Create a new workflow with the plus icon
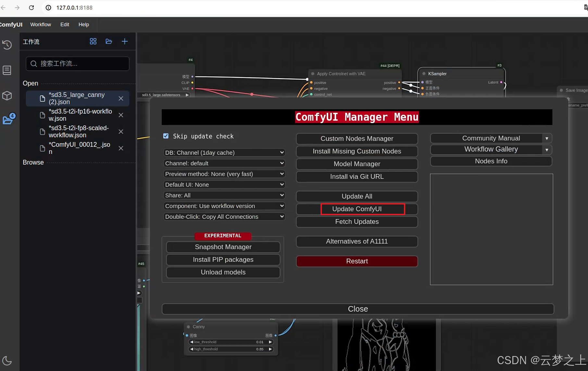This screenshot has height=371, width=588. coord(125,41)
